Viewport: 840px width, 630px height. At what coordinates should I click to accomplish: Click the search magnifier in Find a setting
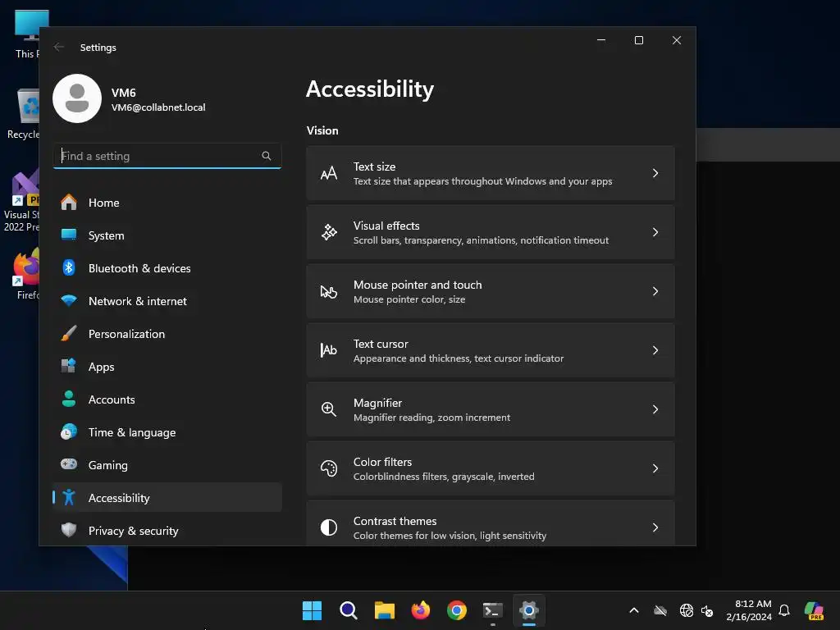[x=267, y=156]
